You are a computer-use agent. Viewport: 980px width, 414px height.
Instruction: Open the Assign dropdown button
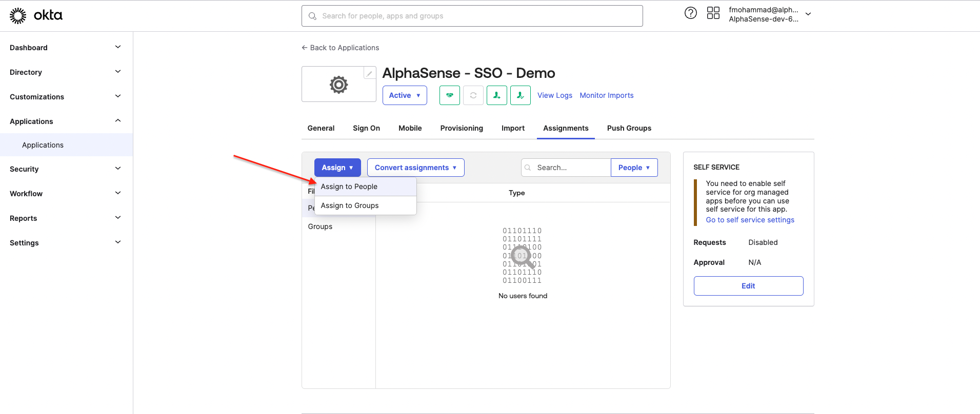pos(337,168)
